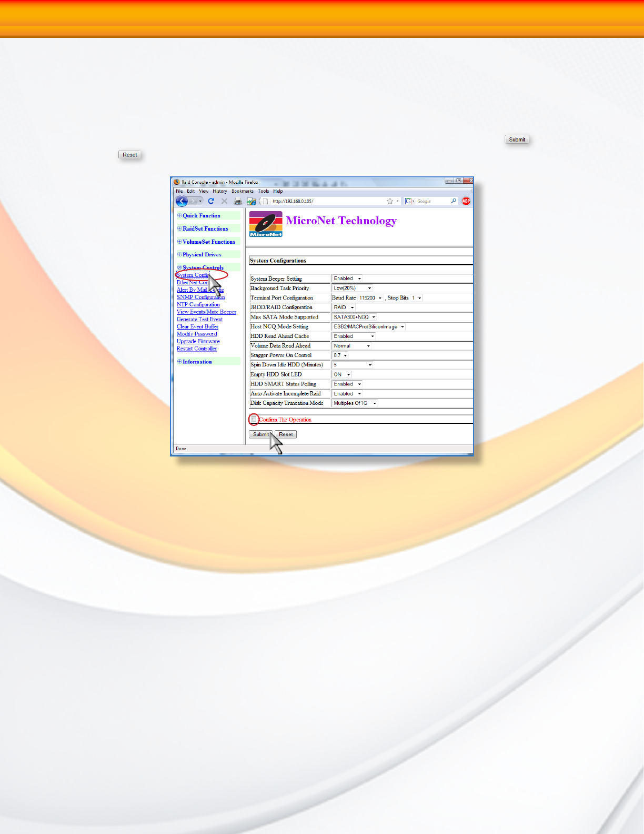Open the File menu
This screenshot has height=834, width=644.
tap(179, 191)
